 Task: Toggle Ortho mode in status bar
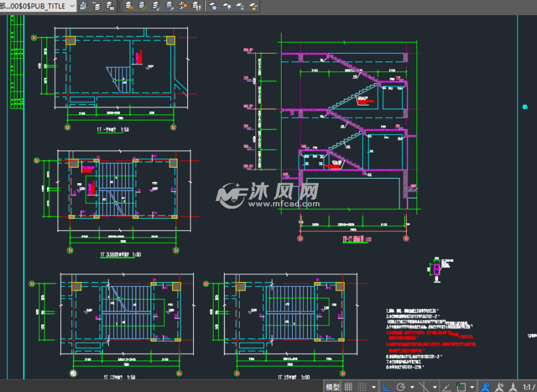click(386, 387)
